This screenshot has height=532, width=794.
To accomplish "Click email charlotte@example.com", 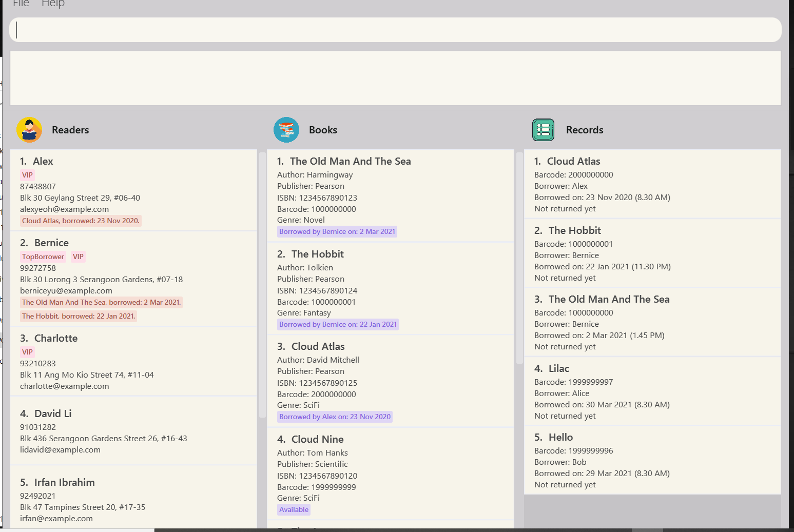I will pyautogui.click(x=65, y=386).
